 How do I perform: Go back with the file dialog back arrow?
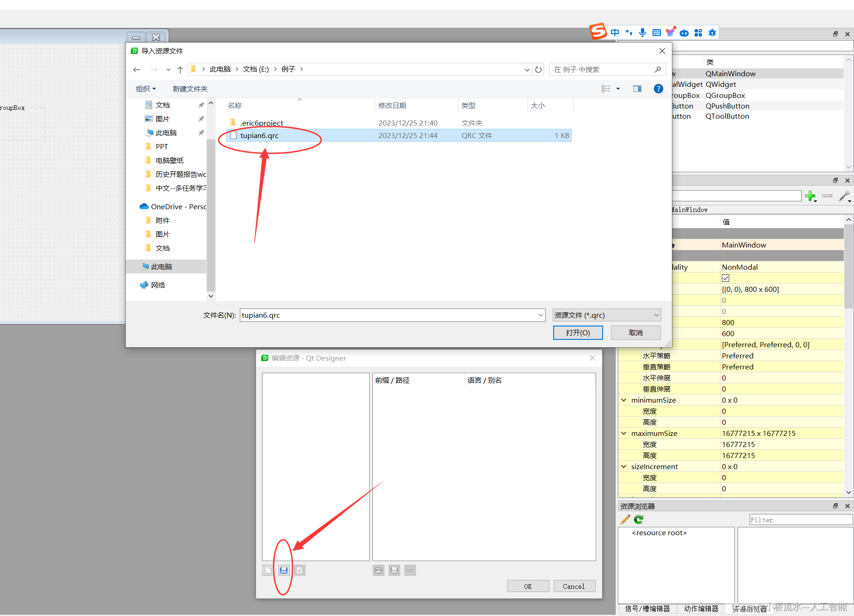click(136, 70)
